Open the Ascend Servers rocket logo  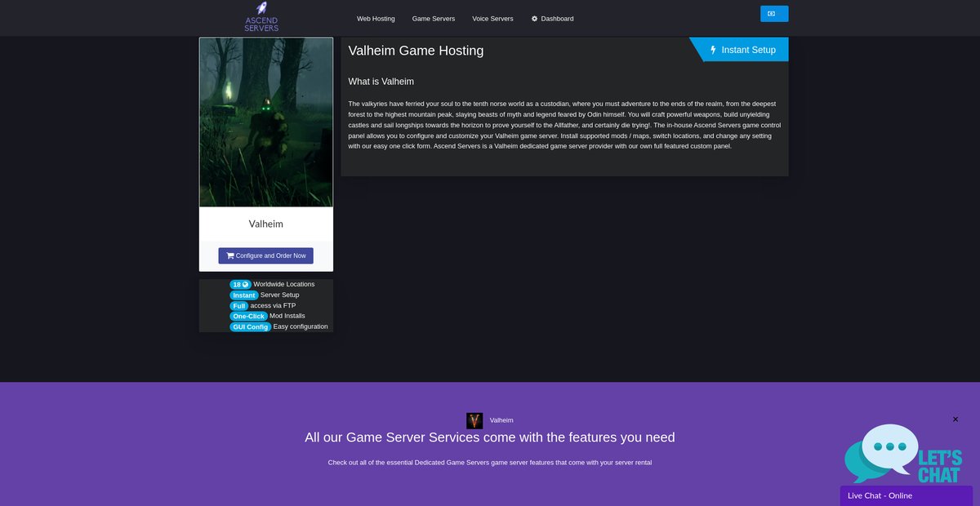tap(261, 17)
